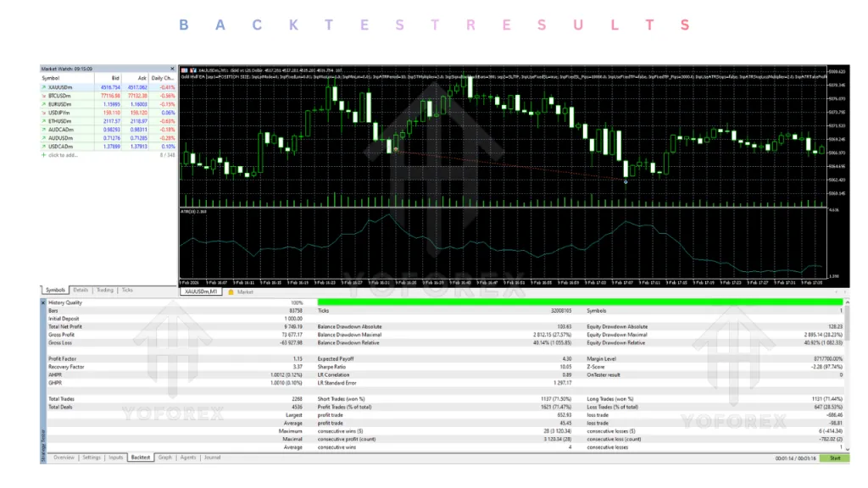The height and width of the screenshot is (488, 868).
Task: Close the Market Watch panel
Action: tap(172, 69)
